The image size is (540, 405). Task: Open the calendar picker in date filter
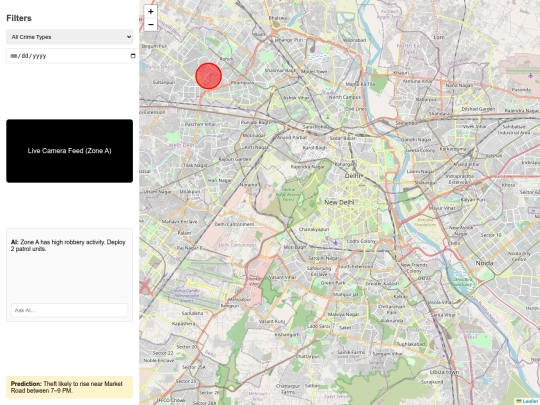tap(133, 56)
